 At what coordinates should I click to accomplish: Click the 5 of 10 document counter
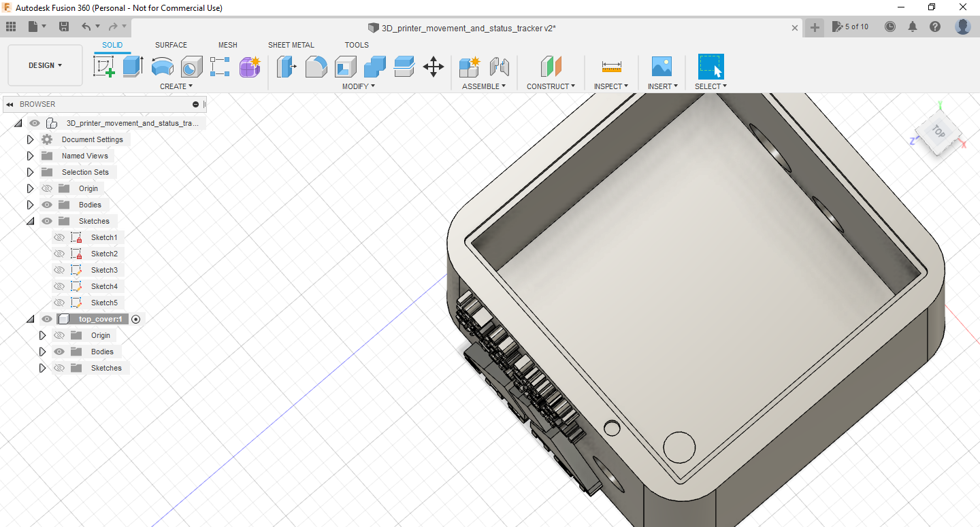coord(851,27)
